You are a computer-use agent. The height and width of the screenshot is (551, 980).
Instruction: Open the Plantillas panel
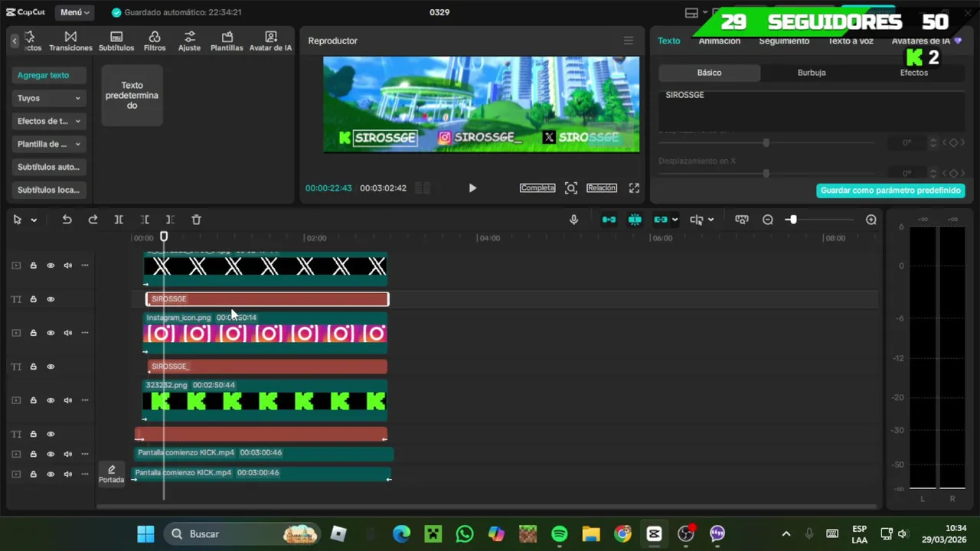click(227, 41)
